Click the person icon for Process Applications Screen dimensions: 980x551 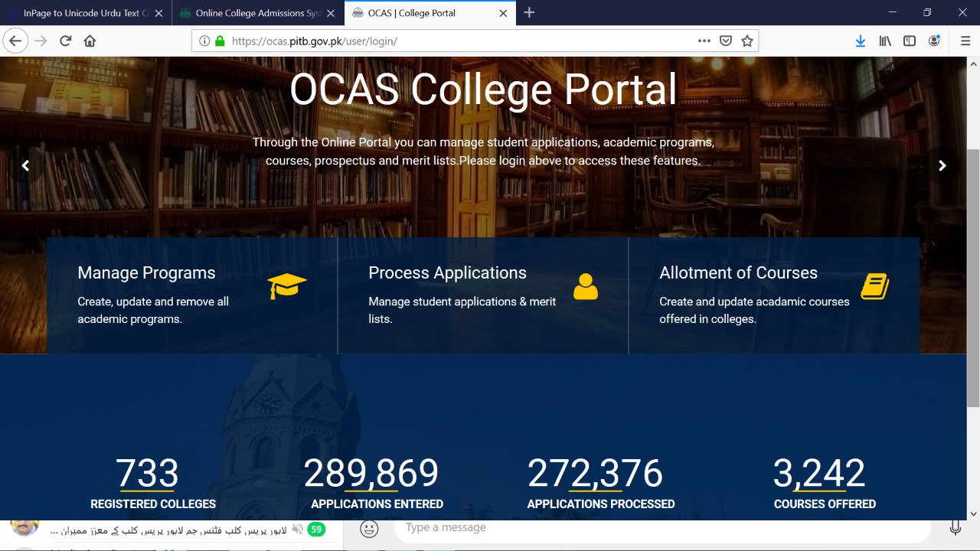(x=586, y=286)
